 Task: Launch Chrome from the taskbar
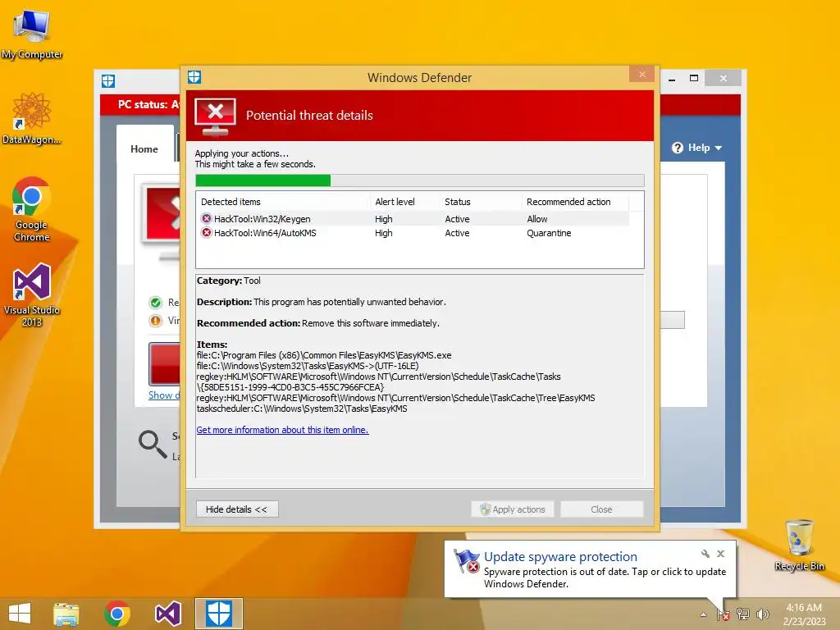click(117, 614)
